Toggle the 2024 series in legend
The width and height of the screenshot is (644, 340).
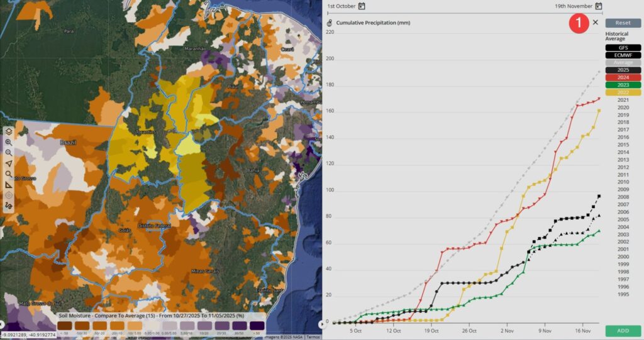[x=623, y=77]
